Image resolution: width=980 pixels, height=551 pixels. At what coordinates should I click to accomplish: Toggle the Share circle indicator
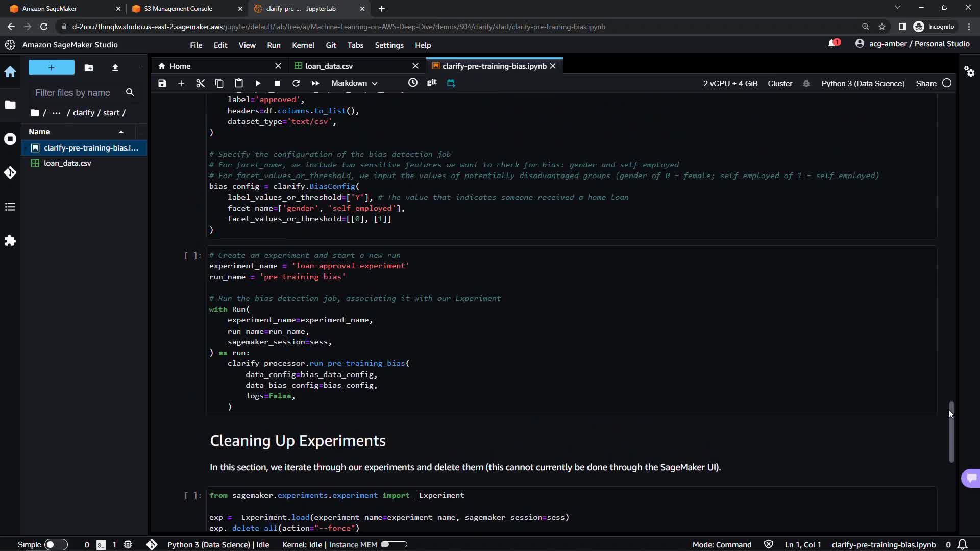(x=947, y=83)
